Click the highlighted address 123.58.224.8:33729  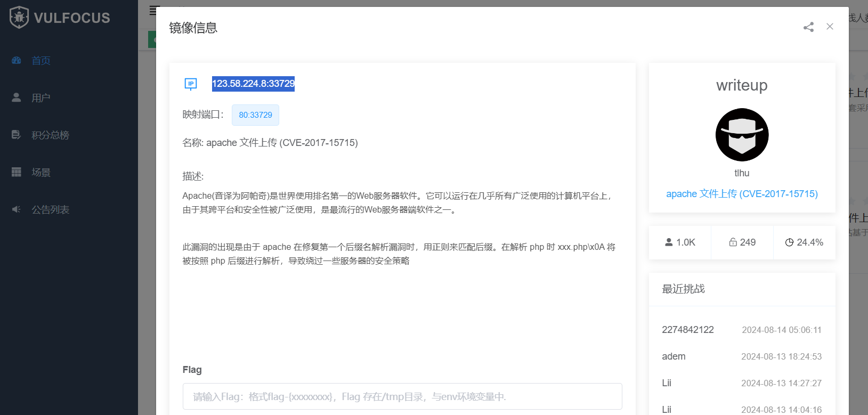pos(253,84)
